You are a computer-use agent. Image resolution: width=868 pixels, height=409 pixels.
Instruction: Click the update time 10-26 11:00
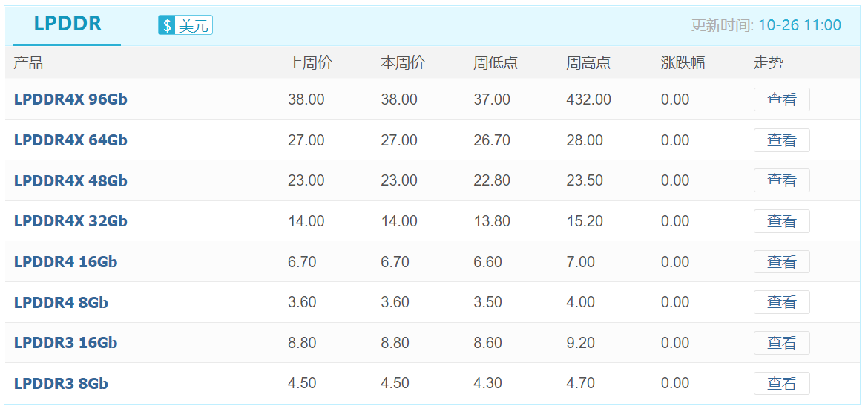[799, 25]
